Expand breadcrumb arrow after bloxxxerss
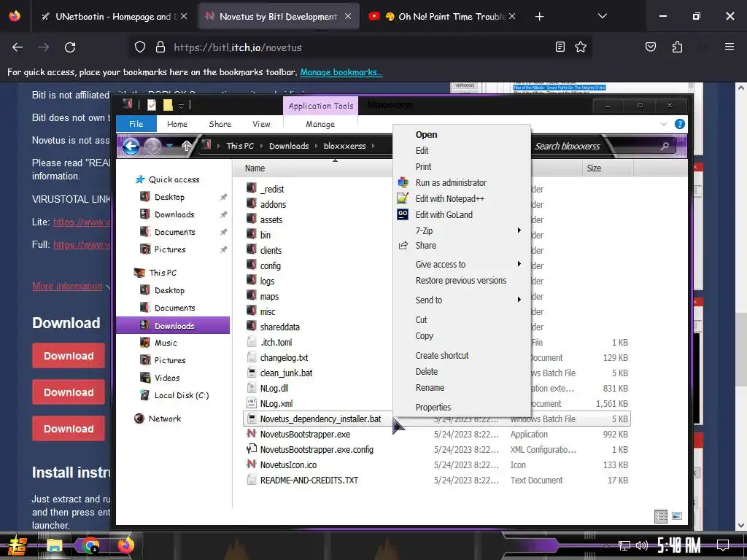 pyautogui.click(x=373, y=146)
